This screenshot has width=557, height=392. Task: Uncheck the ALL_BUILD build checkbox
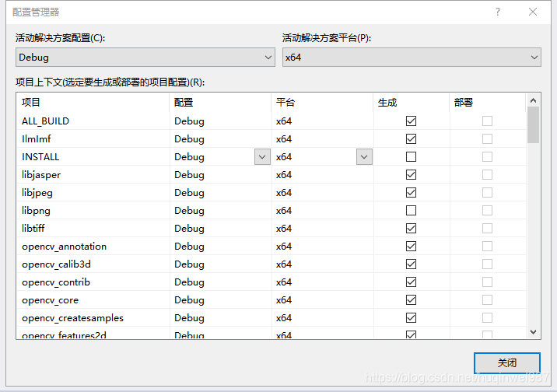click(411, 121)
